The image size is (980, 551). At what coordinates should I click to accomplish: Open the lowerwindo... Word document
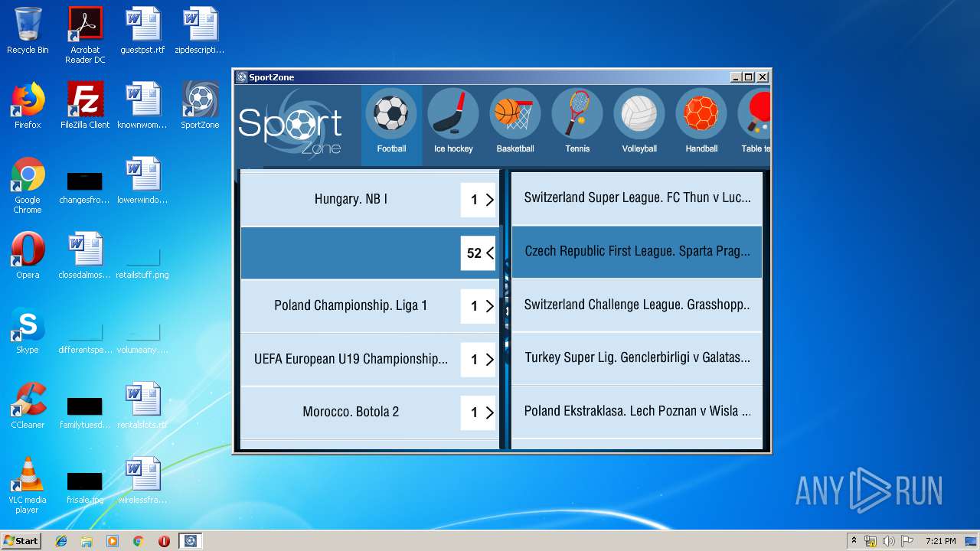[142, 181]
